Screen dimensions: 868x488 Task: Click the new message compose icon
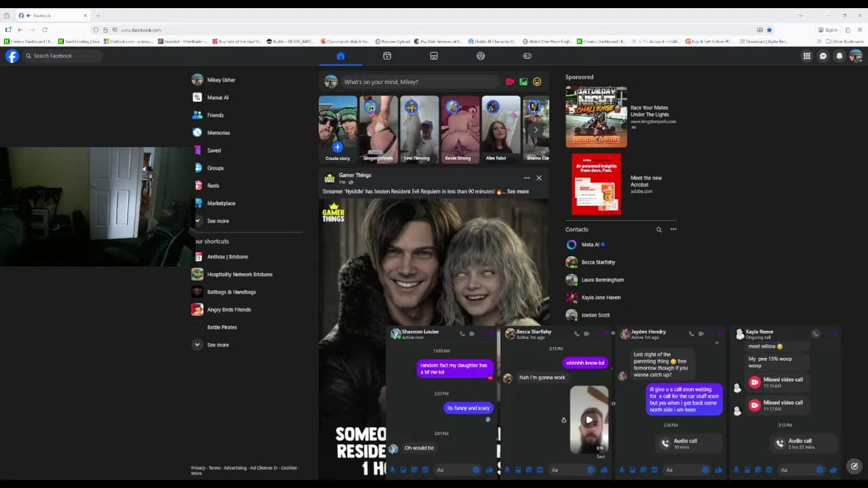tap(854, 466)
